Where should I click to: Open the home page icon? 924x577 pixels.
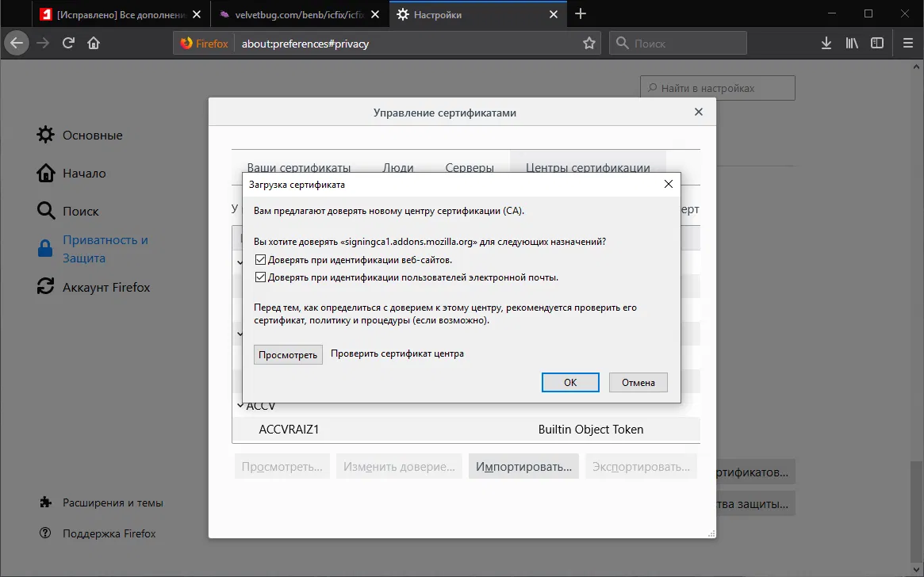point(94,43)
